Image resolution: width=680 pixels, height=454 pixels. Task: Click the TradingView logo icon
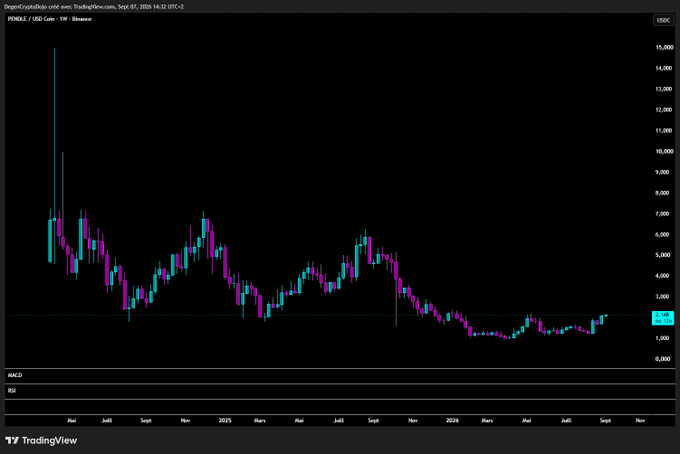(x=12, y=441)
